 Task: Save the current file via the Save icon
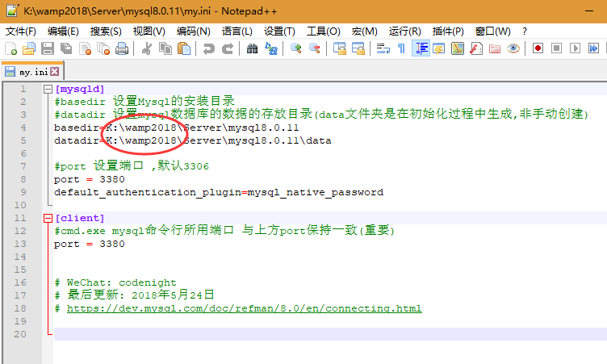[48, 48]
